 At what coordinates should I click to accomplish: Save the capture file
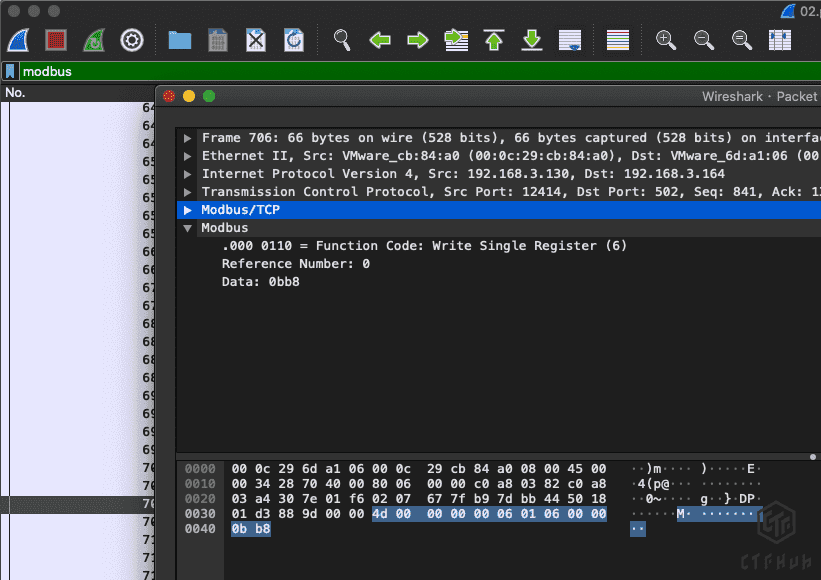coord(218,40)
